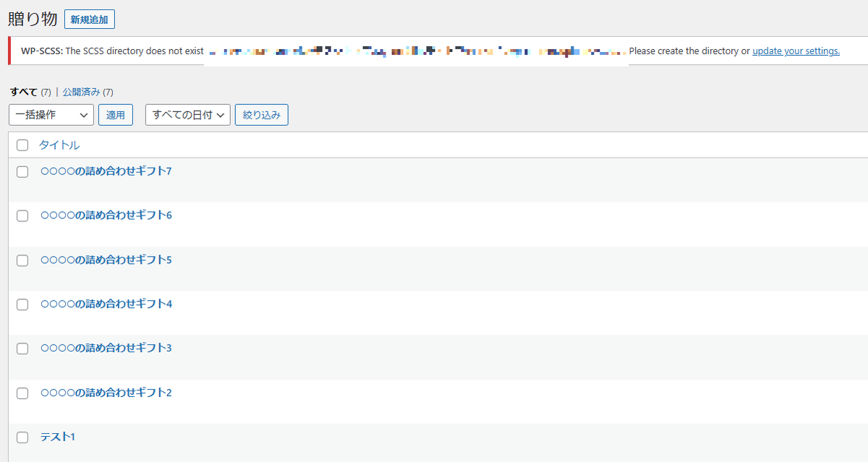Click the 絞り込み button
868x462 pixels.
262,115
